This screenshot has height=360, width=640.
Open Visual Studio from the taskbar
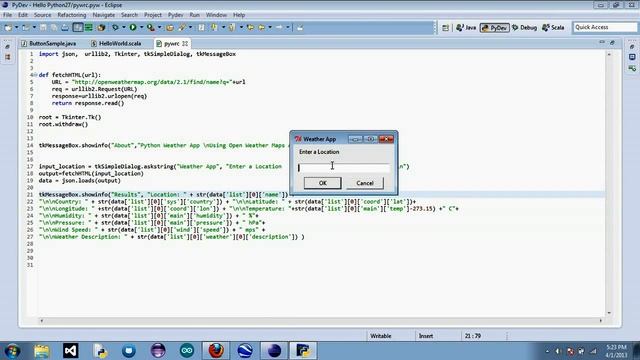[x=70, y=351]
